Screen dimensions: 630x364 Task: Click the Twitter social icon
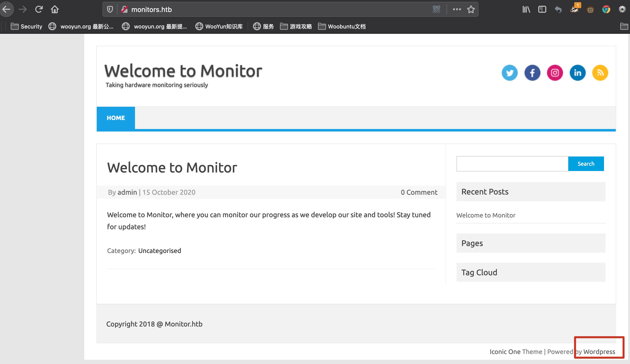pos(509,73)
